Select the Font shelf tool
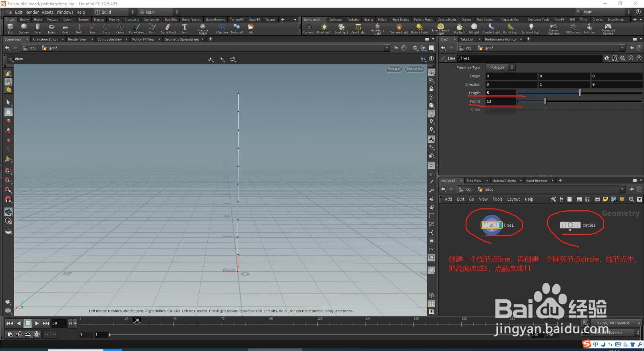This screenshot has height=351, width=644. coord(184,29)
